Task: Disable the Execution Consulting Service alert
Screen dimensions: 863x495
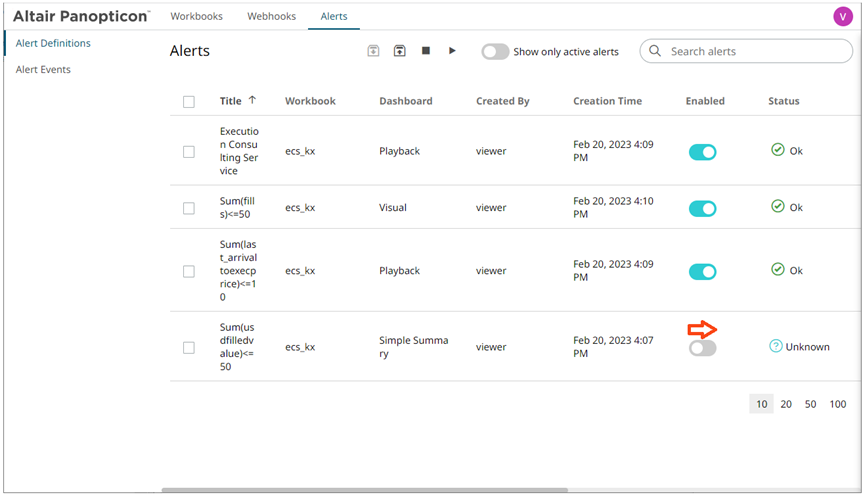Action: (x=702, y=152)
